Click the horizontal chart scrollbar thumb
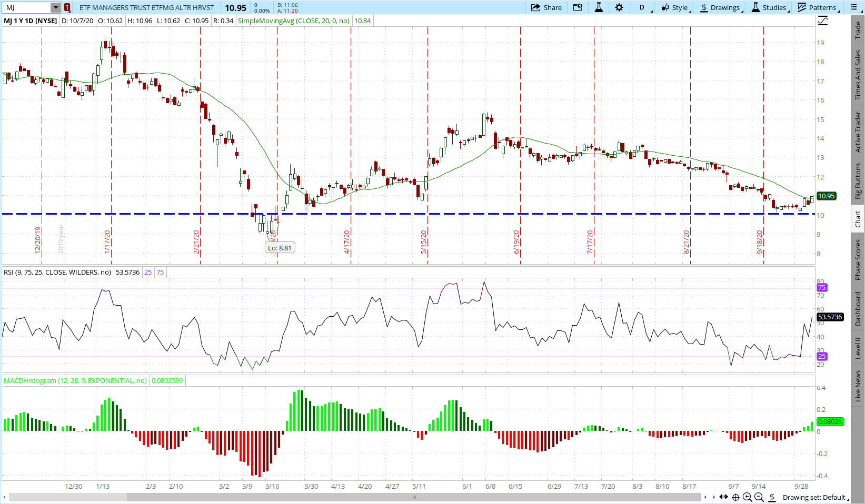 point(414,497)
